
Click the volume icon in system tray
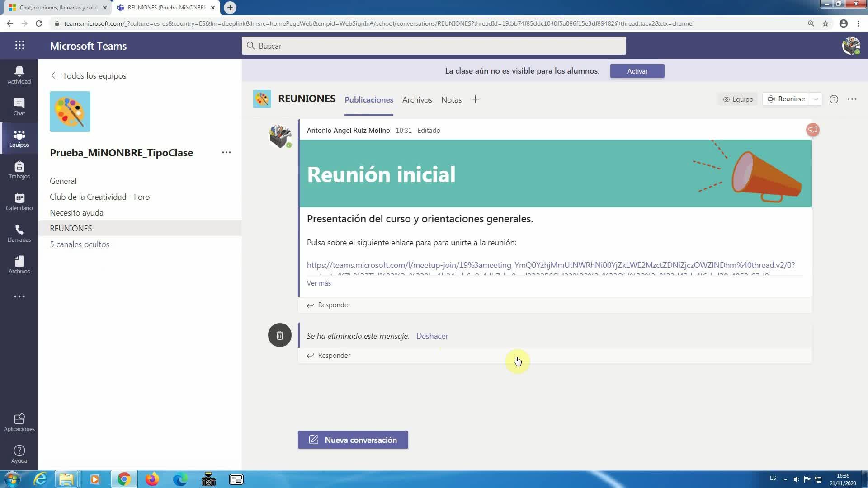tap(796, 479)
